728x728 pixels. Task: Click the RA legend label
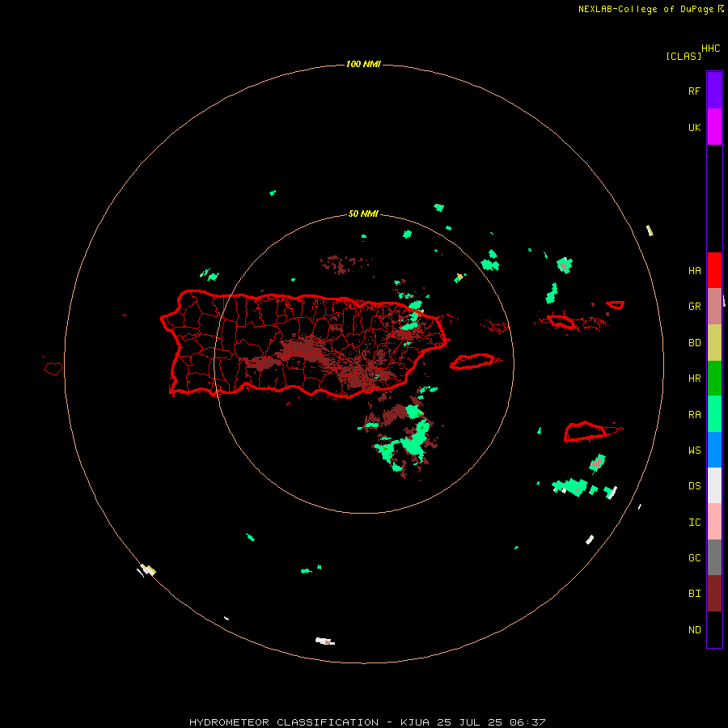(x=694, y=415)
